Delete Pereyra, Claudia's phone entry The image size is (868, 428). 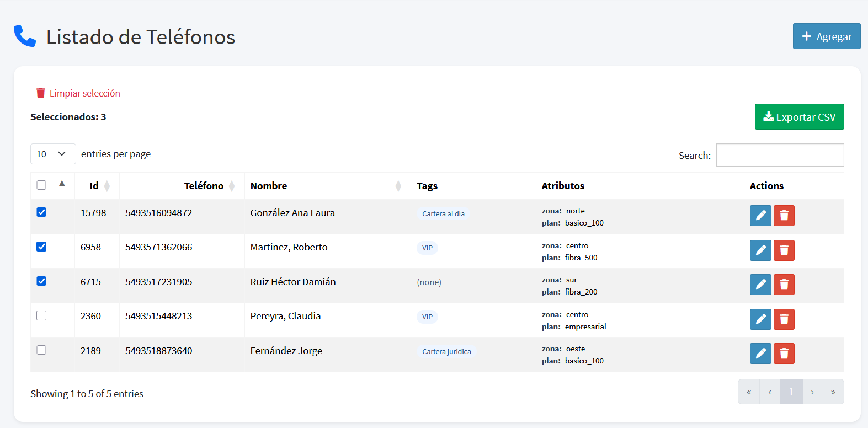tap(784, 319)
